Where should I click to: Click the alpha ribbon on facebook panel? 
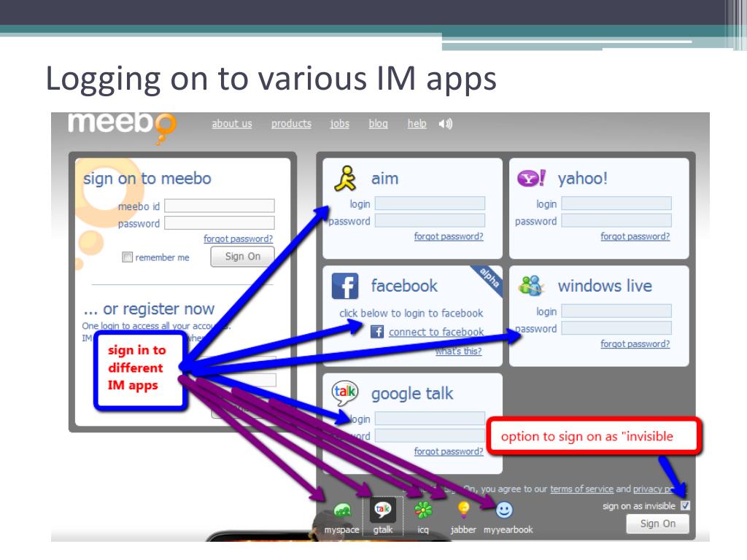pos(489,278)
